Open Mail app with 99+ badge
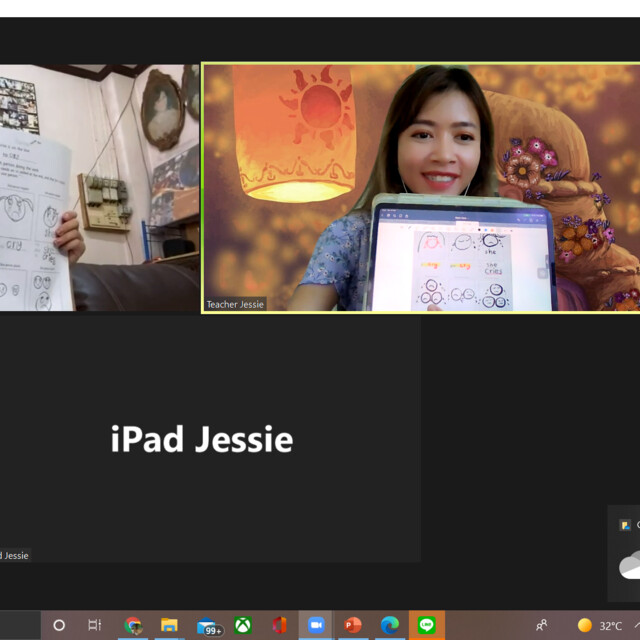Screen dimensions: 640x640 [209, 626]
